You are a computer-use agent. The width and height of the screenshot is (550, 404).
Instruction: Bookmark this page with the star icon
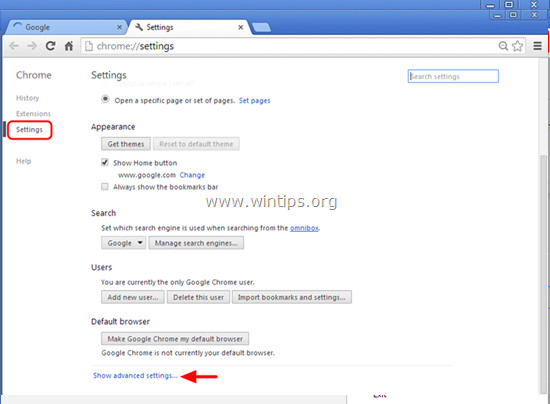point(517,46)
